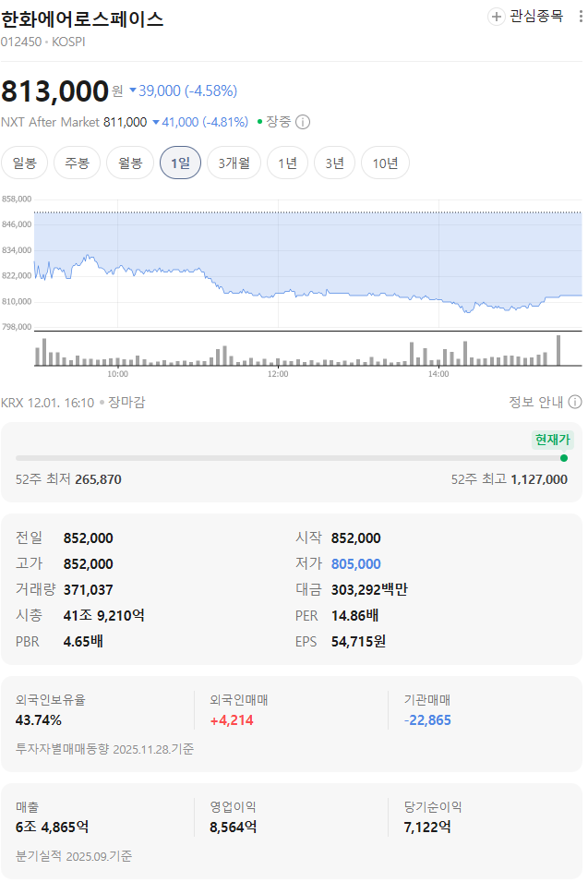Click the 매출 value 6조 4,865억
The height and width of the screenshot is (882, 588).
[52, 828]
